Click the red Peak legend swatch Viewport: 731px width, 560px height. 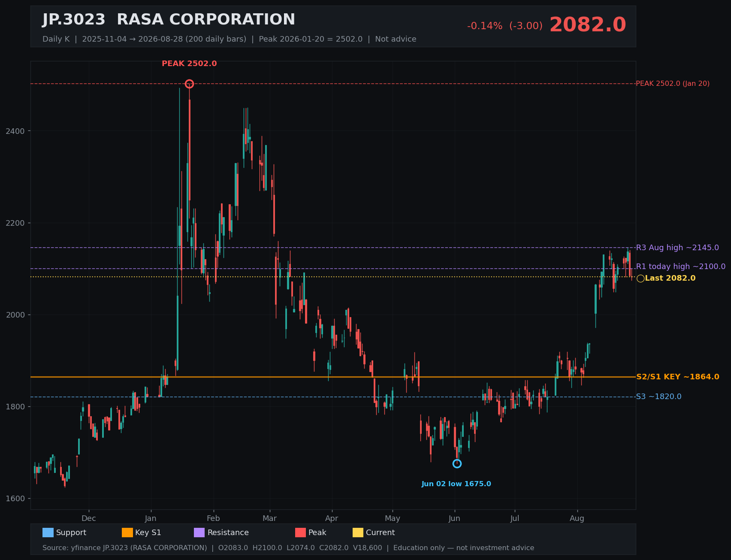301,533
